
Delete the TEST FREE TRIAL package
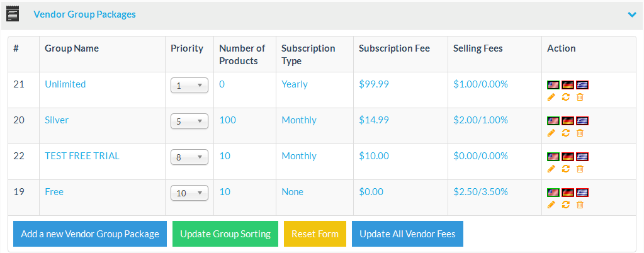[580, 169]
